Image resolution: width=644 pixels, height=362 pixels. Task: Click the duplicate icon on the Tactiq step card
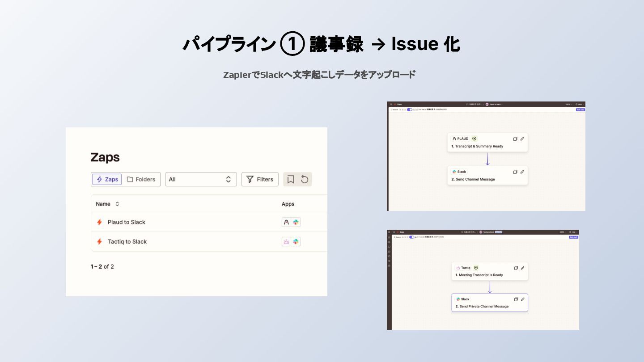pos(516,268)
